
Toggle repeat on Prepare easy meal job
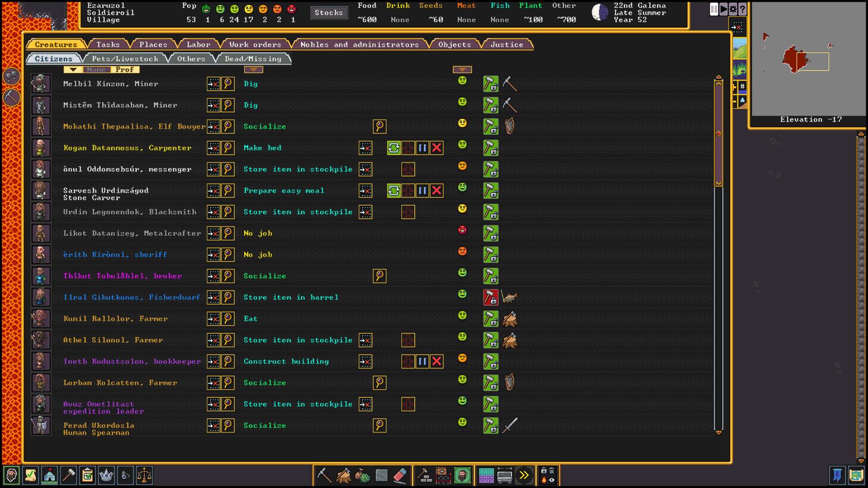tap(394, 190)
